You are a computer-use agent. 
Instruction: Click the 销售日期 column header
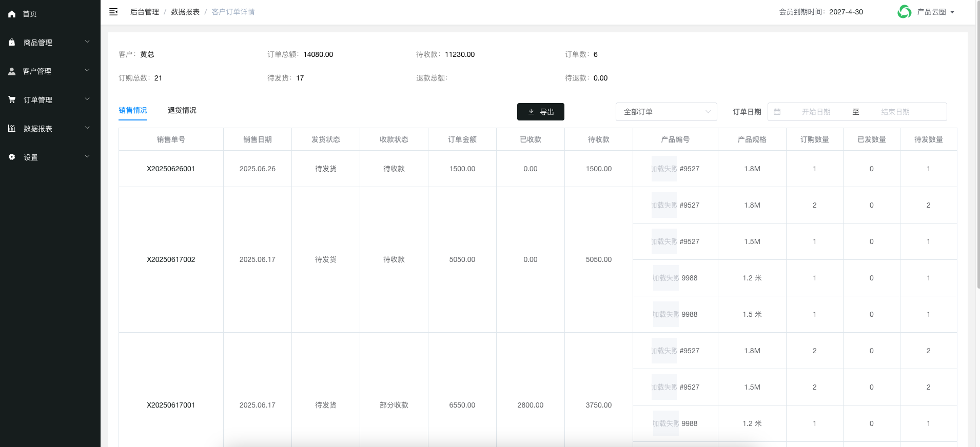(x=258, y=139)
